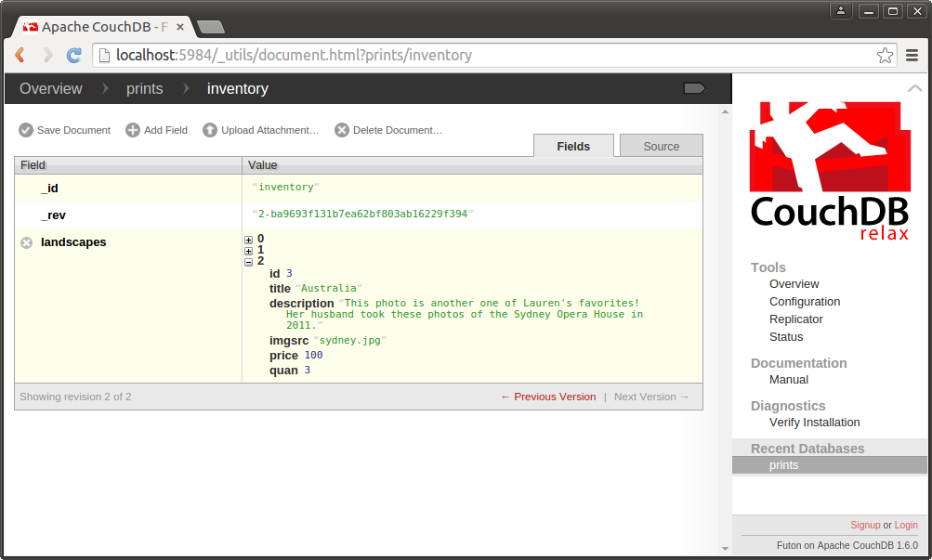This screenshot has height=560, width=932.
Task: Click the Delete Document X icon
Action: coord(342,130)
